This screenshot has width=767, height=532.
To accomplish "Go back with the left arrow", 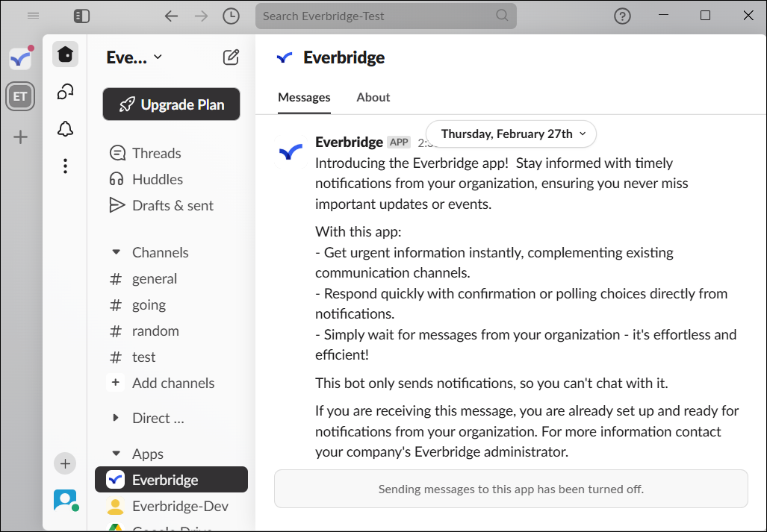I will click(x=171, y=16).
